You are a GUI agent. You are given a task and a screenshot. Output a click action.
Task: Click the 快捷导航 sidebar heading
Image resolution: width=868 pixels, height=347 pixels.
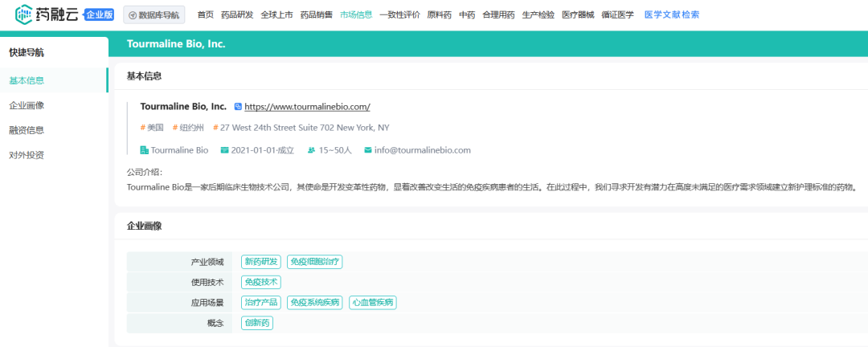27,53
